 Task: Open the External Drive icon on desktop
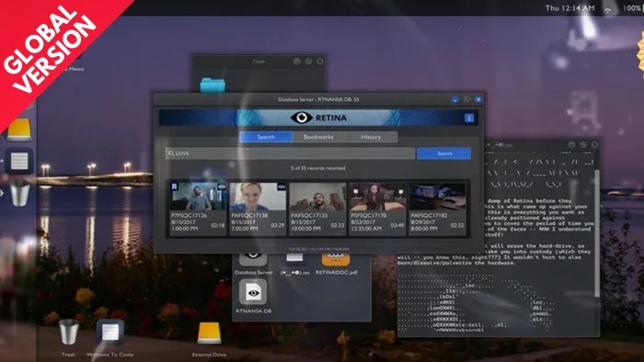coord(209,333)
